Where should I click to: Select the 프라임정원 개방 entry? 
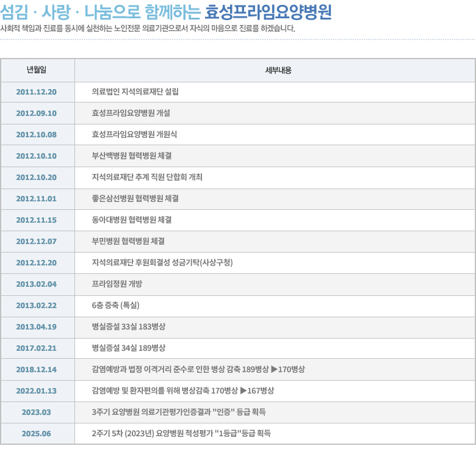pos(117,284)
